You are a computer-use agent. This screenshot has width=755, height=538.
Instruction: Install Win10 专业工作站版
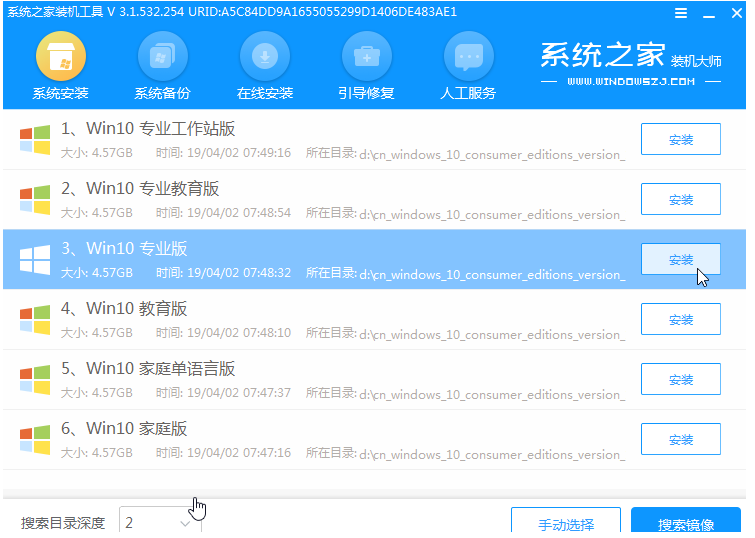pos(680,139)
